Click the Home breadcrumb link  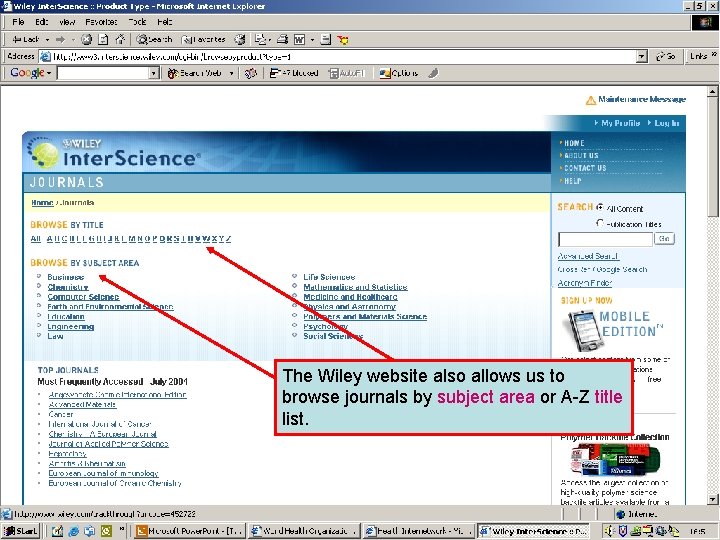pyautogui.click(x=42, y=202)
